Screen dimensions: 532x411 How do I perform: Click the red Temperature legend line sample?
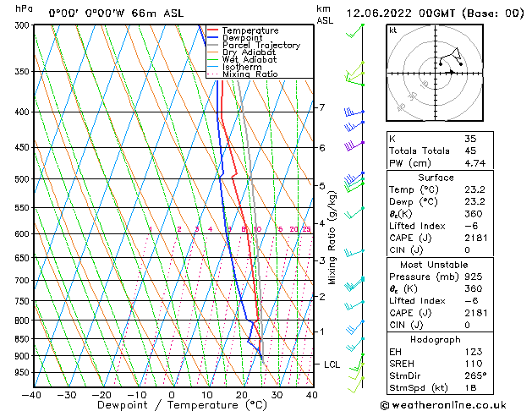(212, 30)
